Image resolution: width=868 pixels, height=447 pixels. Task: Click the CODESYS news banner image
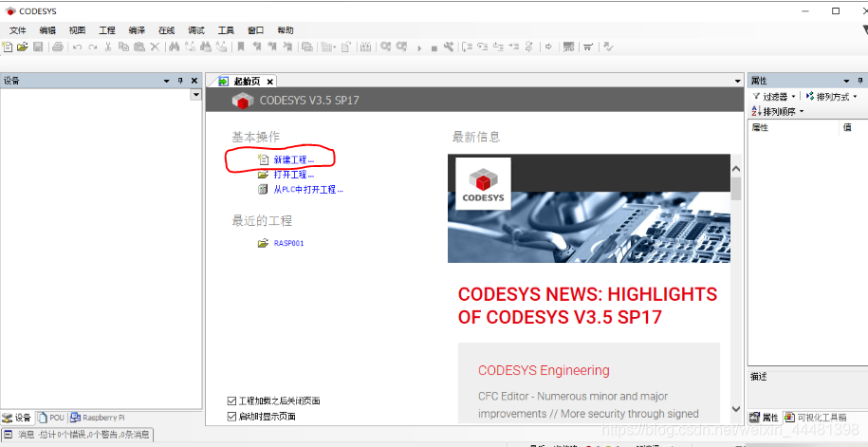click(x=589, y=208)
